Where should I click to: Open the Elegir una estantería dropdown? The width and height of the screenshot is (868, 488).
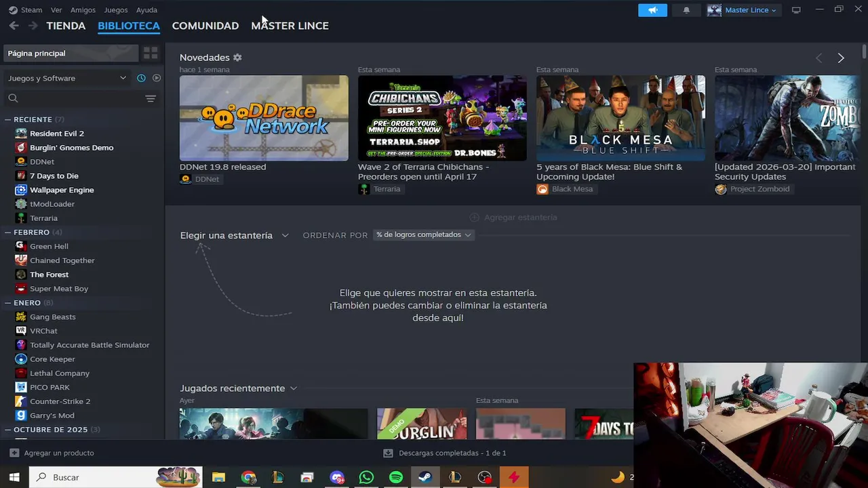point(235,235)
